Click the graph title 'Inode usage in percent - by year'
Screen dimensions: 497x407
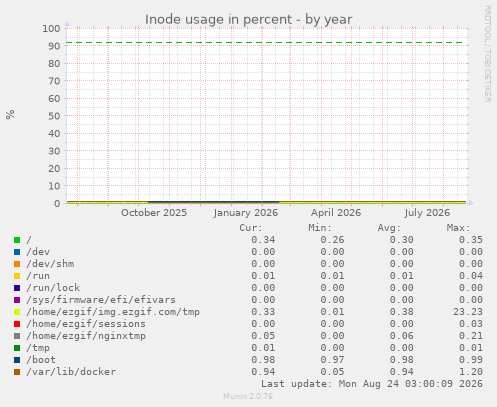[x=248, y=20]
